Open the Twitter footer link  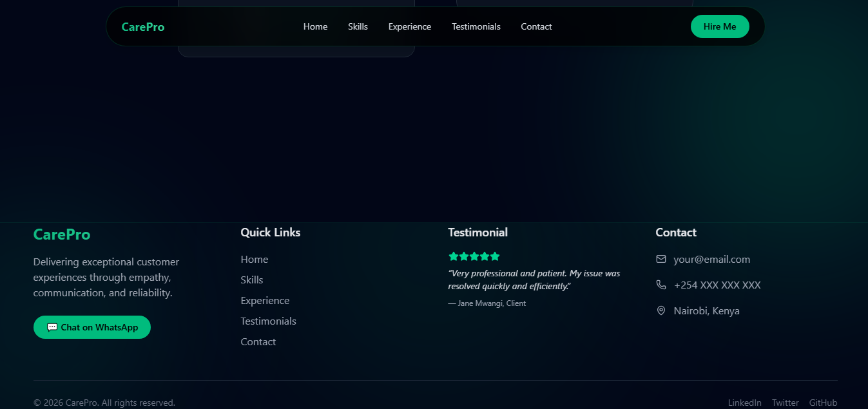coord(786,403)
